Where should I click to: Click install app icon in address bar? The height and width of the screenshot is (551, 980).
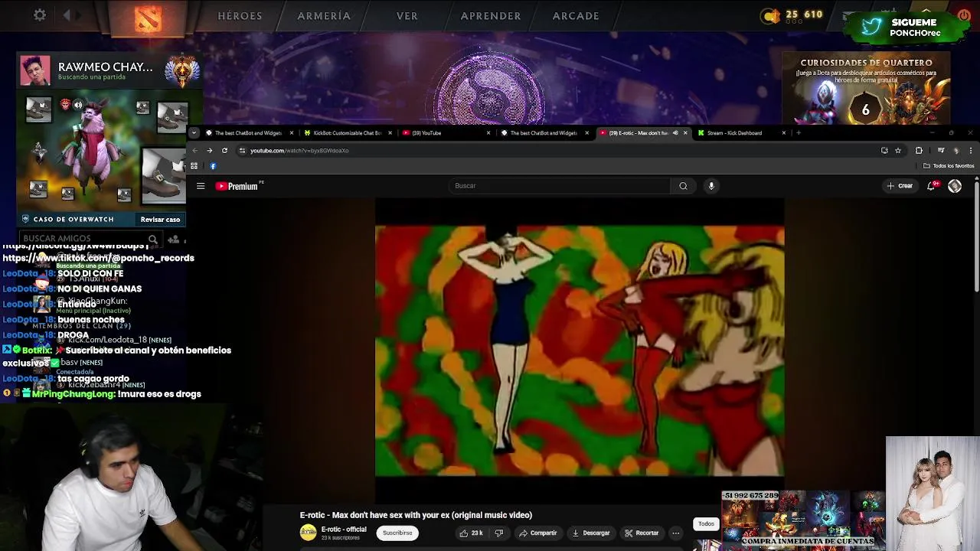[884, 151]
